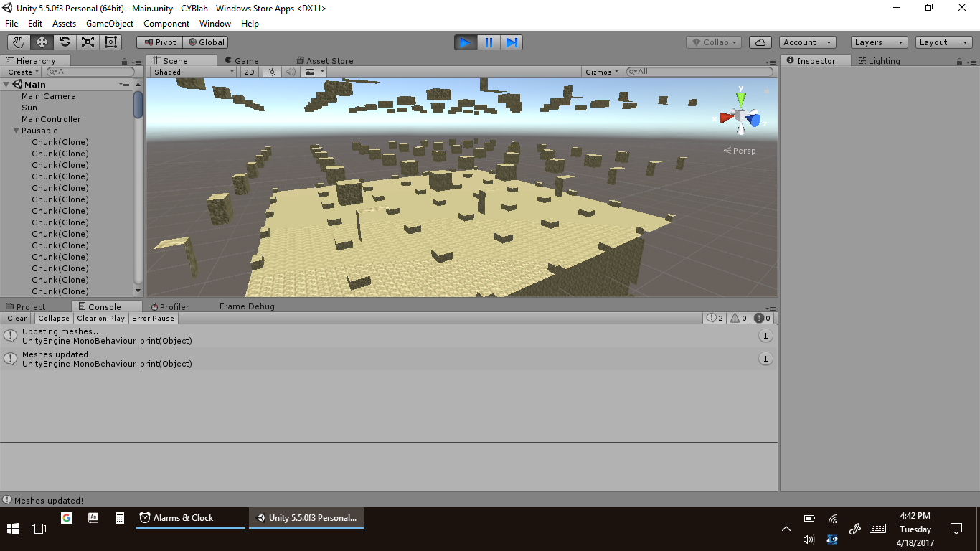
Task: Select the Rect Transform tool
Action: [110, 42]
